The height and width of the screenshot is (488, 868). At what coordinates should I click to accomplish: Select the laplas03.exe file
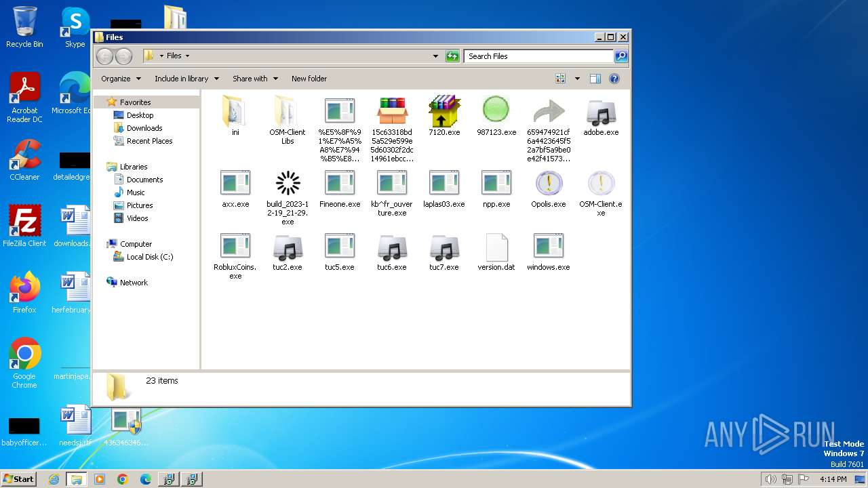pyautogui.click(x=444, y=188)
